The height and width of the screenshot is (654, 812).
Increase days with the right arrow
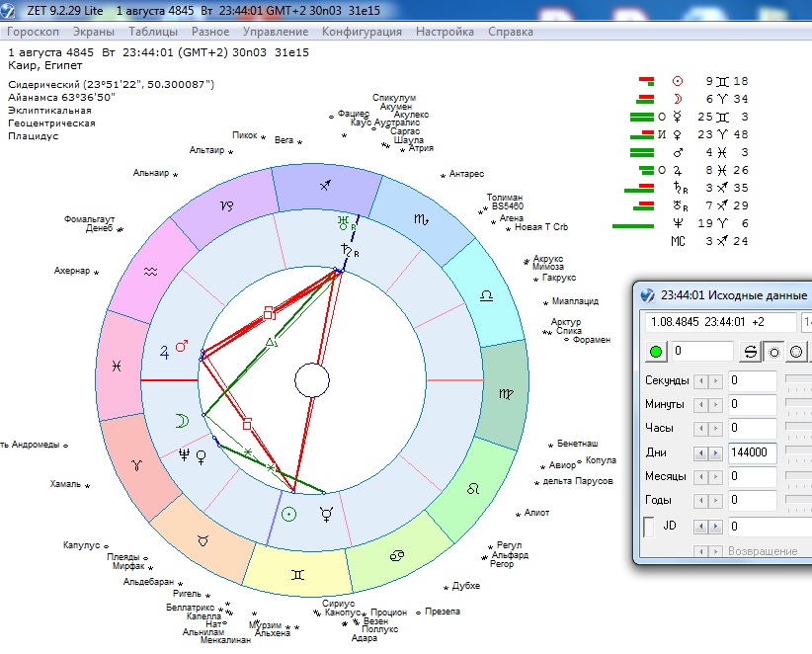(716, 452)
